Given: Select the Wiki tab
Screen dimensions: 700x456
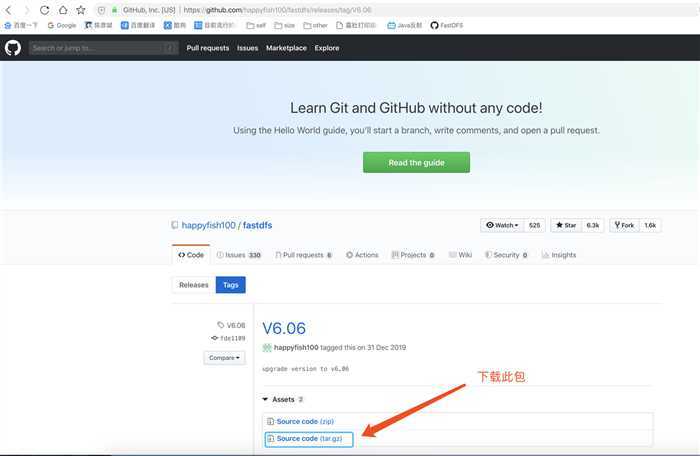Looking at the screenshot, I should point(460,255).
